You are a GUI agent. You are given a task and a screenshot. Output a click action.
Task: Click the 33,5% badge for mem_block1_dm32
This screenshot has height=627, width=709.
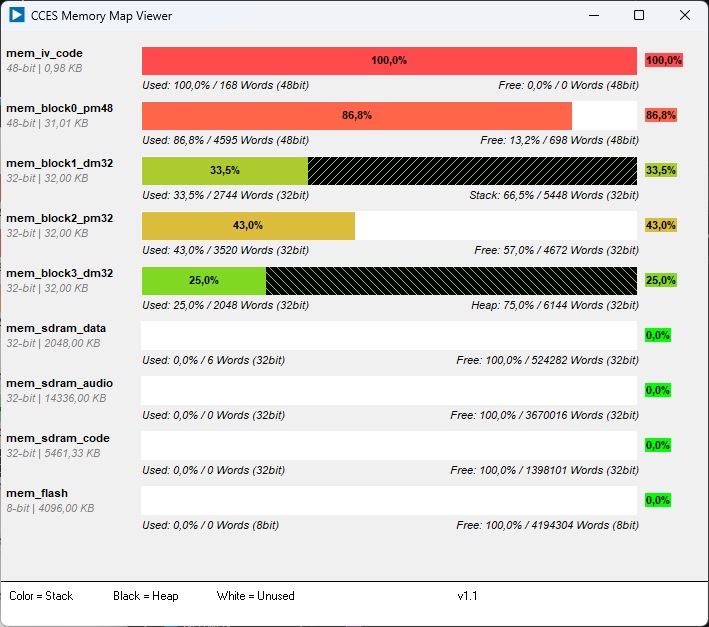[x=661, y=171]
